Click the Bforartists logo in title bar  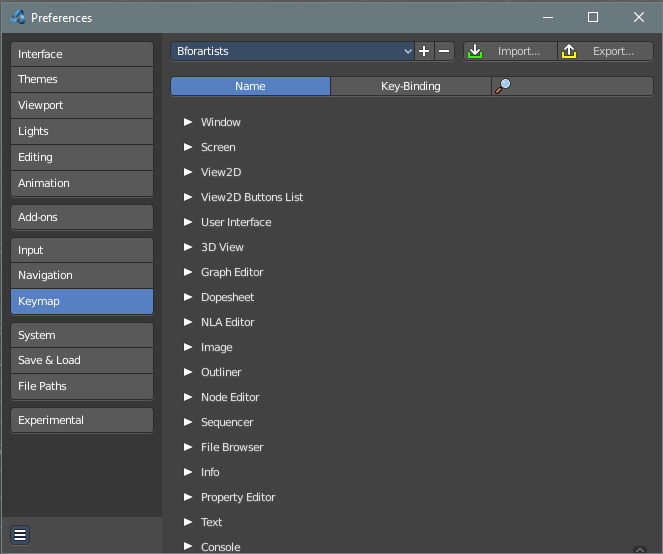click(18, 17)
